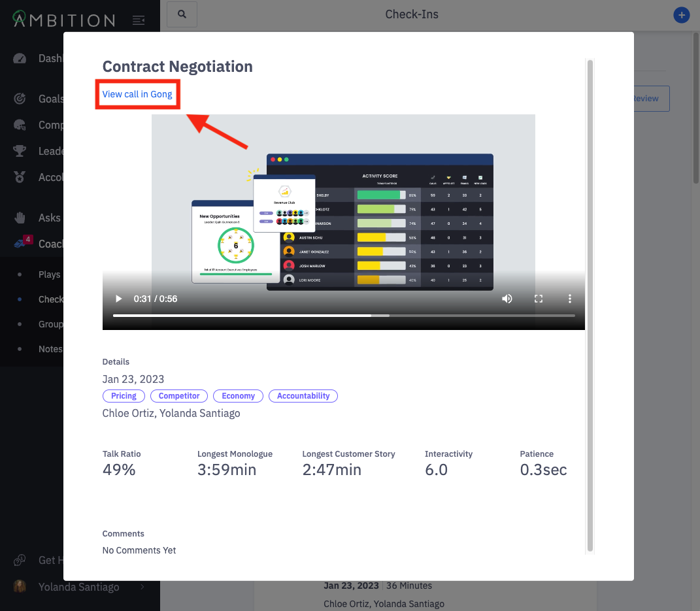
Task: Click Yolanda Santiago's profile avatar
Action: (20, 586)
